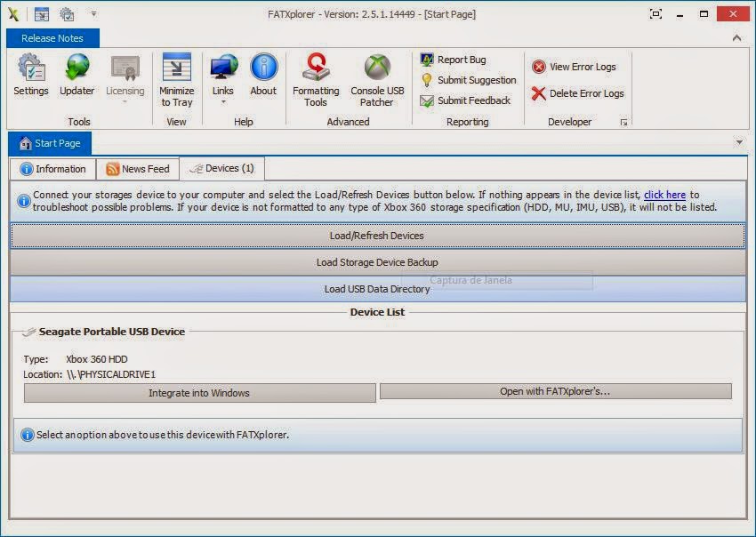Expand the Licensing dropdown arrow
The height and width of the screenshot is (537, 756).
tap(125, 101)
